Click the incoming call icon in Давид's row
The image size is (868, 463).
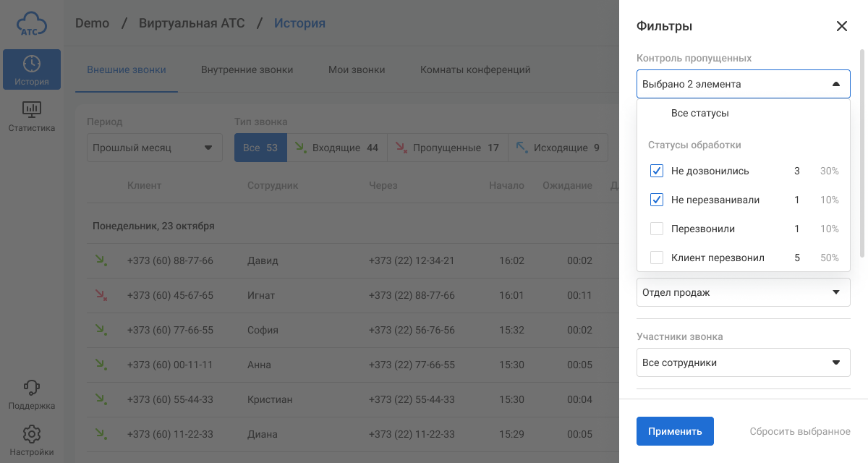100,260
